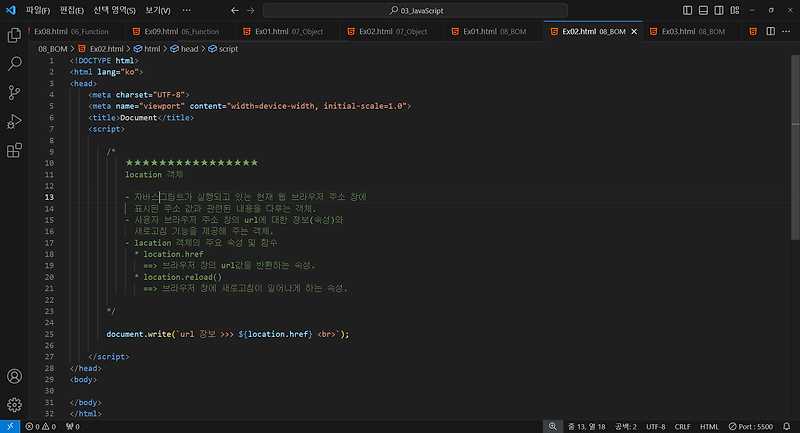This screenshot has height=433, width=800.
Task: Open the Accounts menu icon
Action: point(14,376)
